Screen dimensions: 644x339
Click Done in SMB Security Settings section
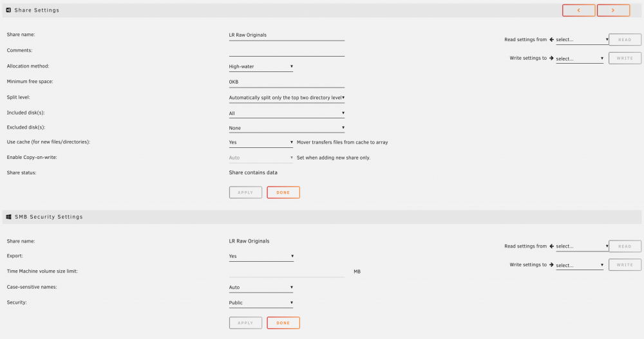tap(283, 323)
